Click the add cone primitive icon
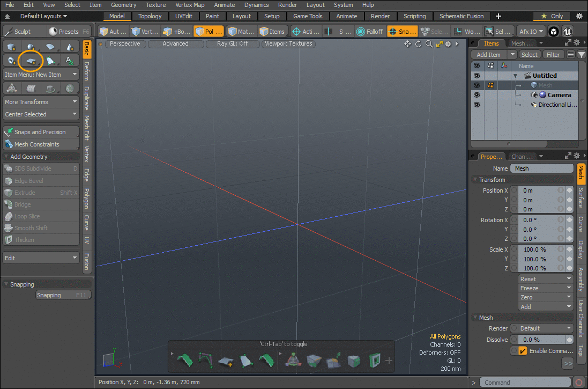 [x=70, y=47]
